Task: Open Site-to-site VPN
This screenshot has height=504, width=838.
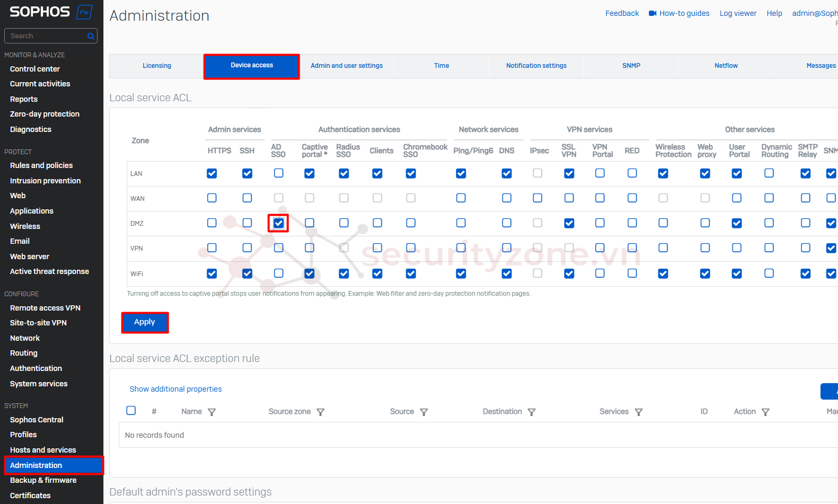Action: (38, 323)
